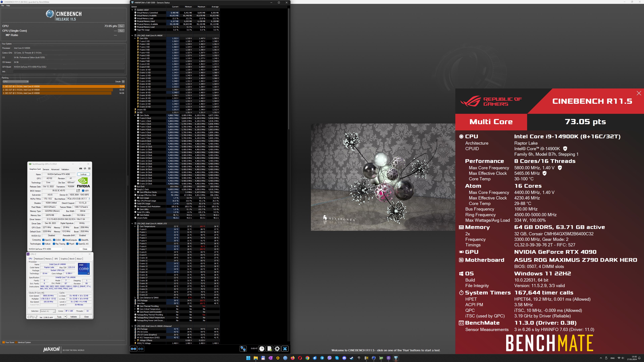Click HWiNFO blue X close sensors icon

coord(285,349)
